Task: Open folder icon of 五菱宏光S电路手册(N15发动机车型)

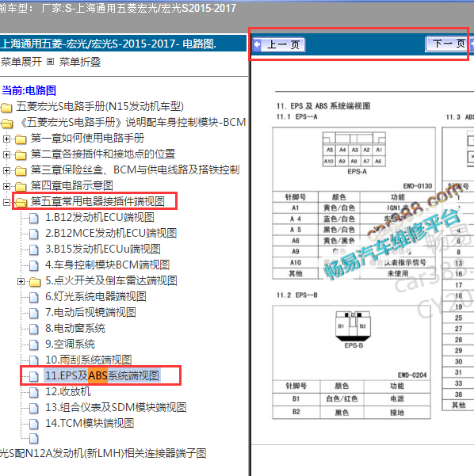Action: [6, 108]
